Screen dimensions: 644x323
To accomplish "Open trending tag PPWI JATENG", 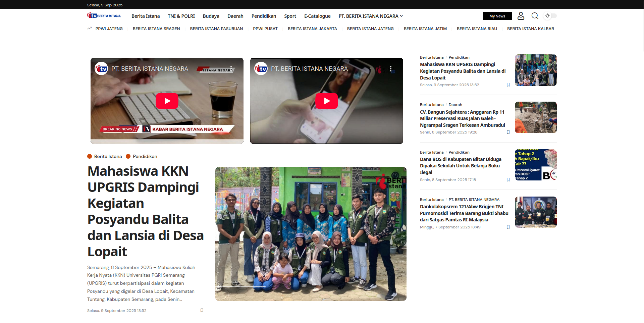I will coord(109,29).
